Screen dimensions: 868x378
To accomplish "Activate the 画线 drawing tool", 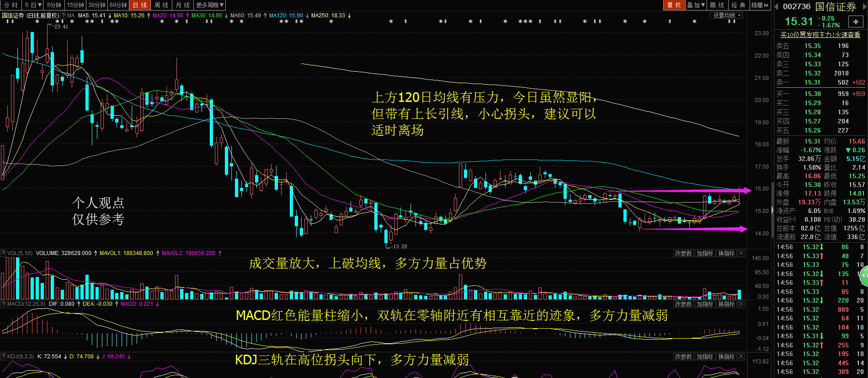I will click(717, 5).
